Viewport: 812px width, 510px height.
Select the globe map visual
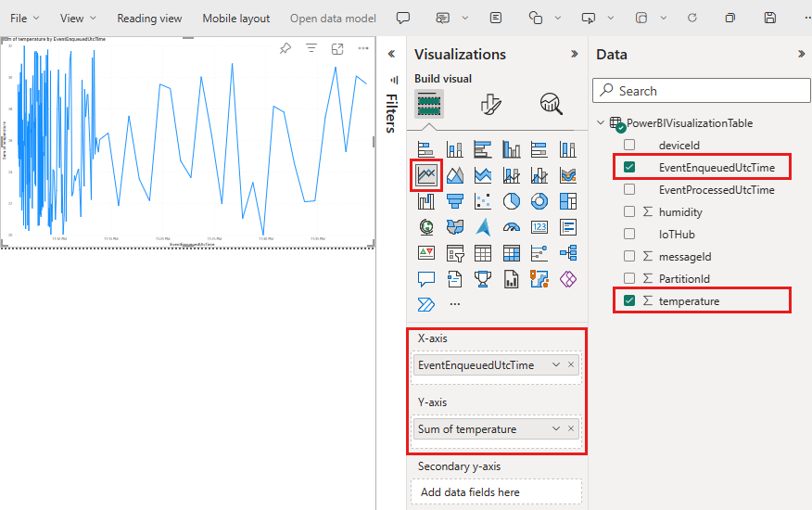pyautogui.click(x=425, y=227)
